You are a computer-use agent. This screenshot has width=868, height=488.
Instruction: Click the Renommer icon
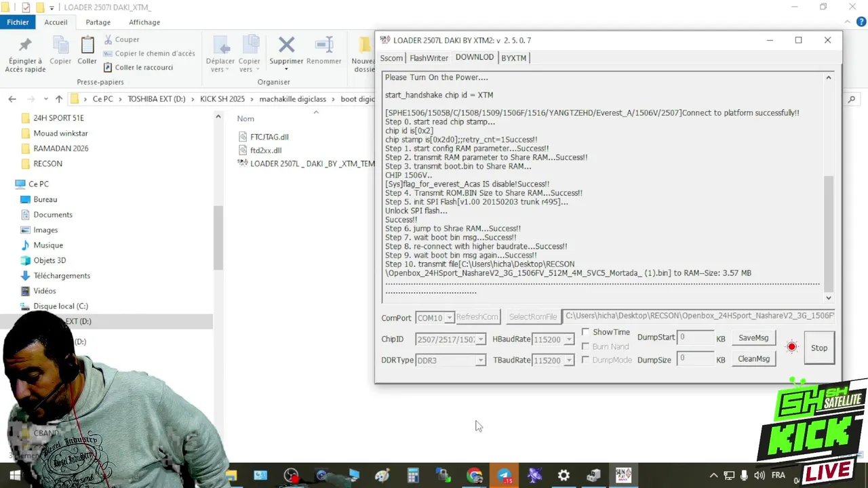(324, 45)
